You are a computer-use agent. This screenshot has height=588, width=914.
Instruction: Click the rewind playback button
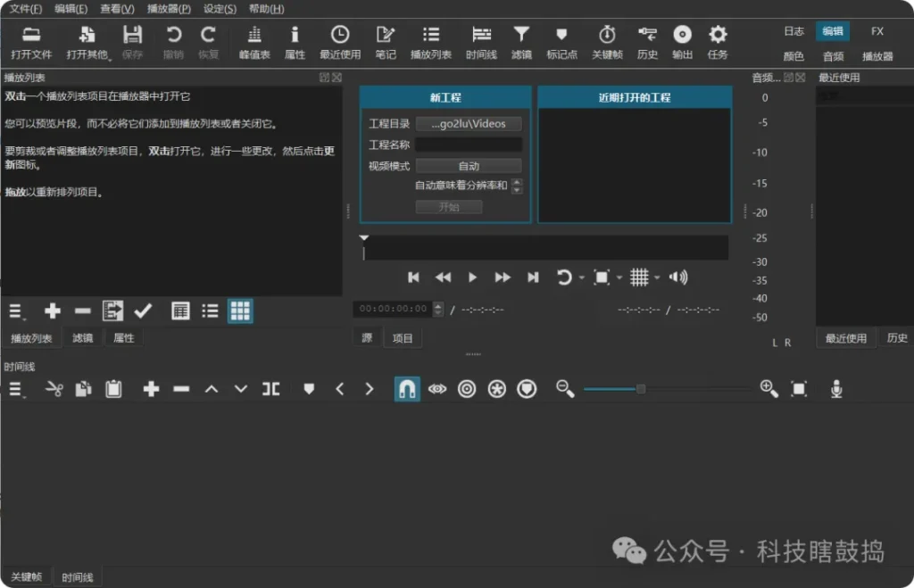tap(443, 277)
